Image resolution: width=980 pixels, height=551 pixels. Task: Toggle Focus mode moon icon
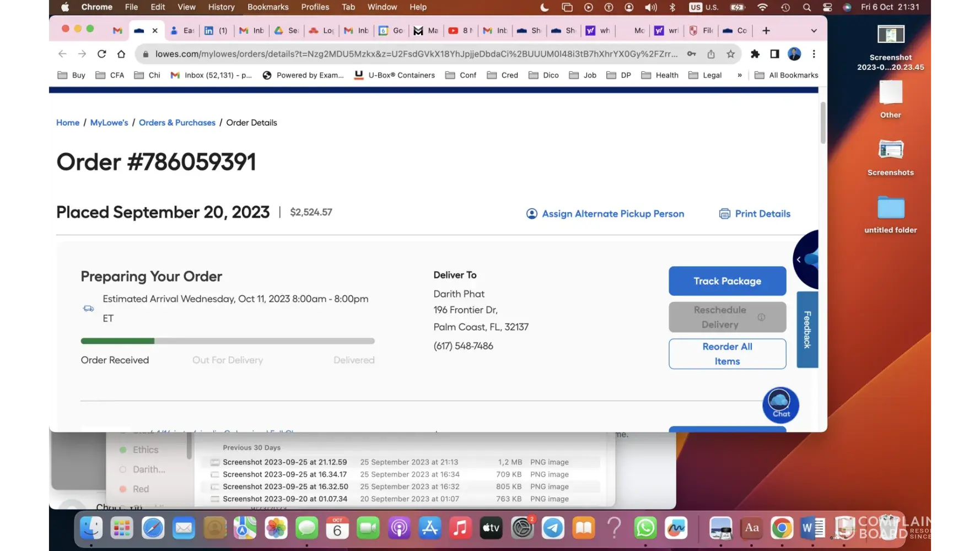[x=545, y=7]
